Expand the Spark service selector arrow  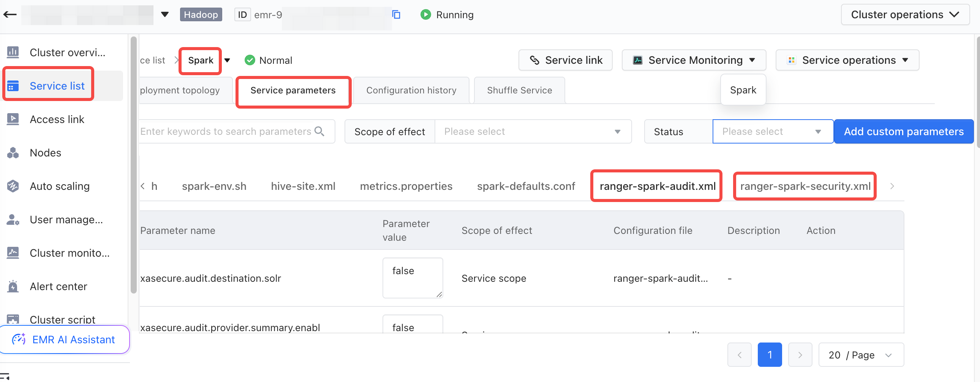click(227, 60)
